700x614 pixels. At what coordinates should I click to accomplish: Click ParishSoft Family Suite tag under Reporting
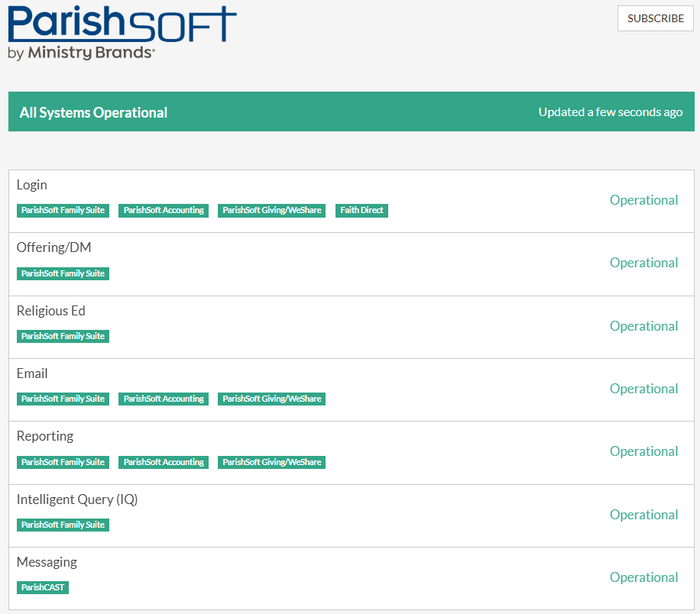click(63, 462)
